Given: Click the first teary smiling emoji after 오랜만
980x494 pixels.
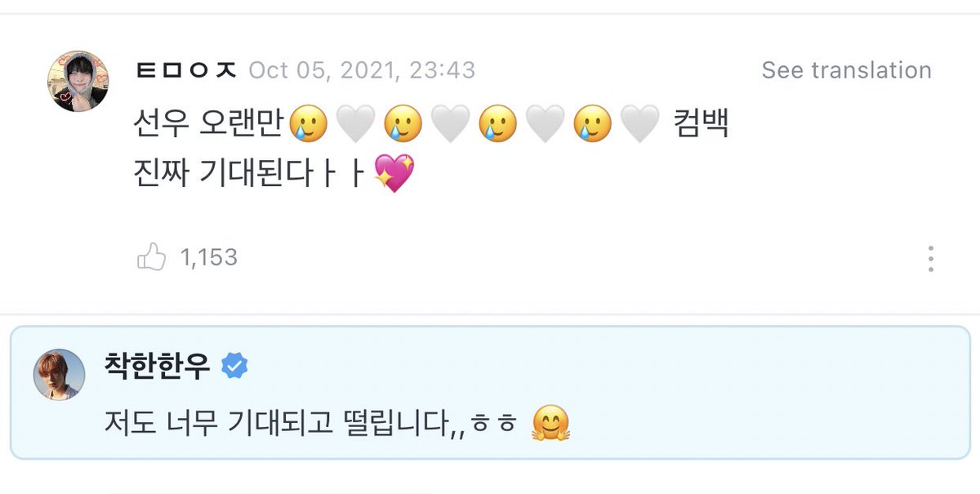Looking at the screenshot, I should (308, 125).
